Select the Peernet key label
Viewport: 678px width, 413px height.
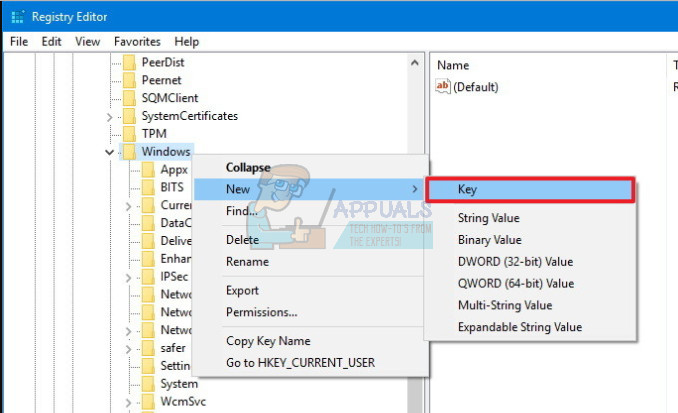pos(162,80)
